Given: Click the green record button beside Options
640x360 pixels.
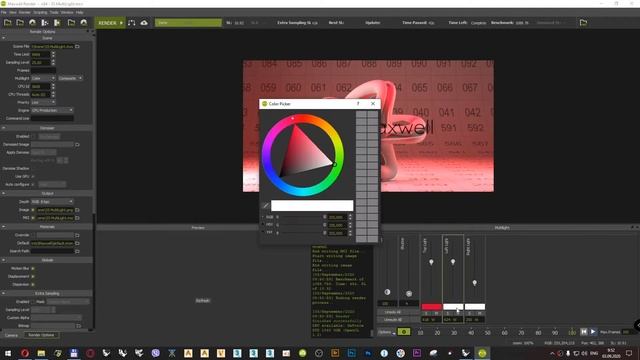Looking at the screenshot, I should coord(404,332).
